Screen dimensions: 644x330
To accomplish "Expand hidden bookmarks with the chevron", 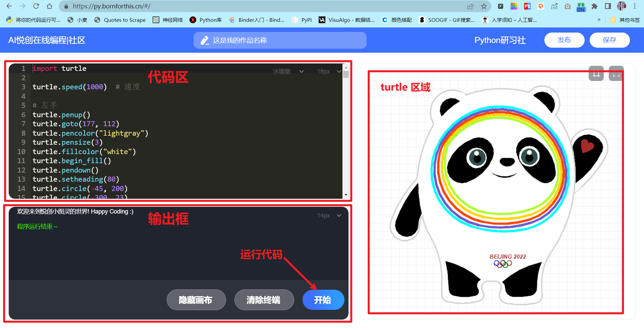I will click(x=599, y=20).
